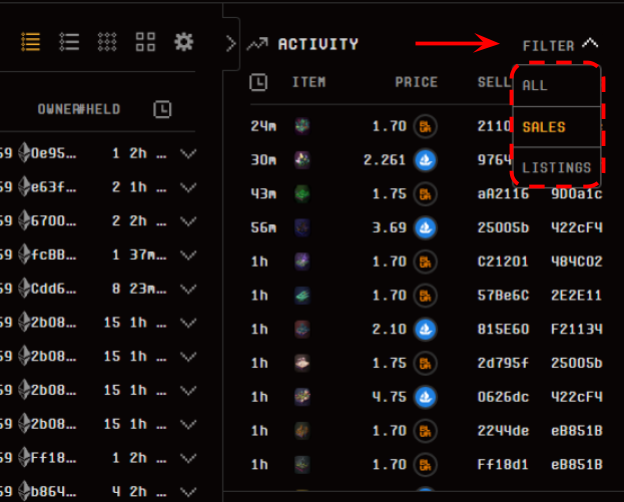Click the 2.10 price value
The image size is (624, 502).
coord(389,329)
